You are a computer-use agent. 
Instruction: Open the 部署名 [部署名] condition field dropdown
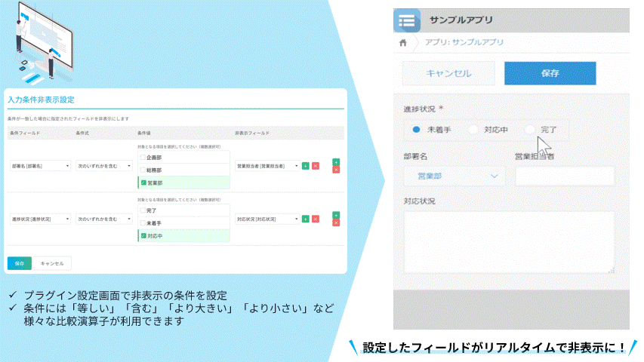[x=40, y=166]
